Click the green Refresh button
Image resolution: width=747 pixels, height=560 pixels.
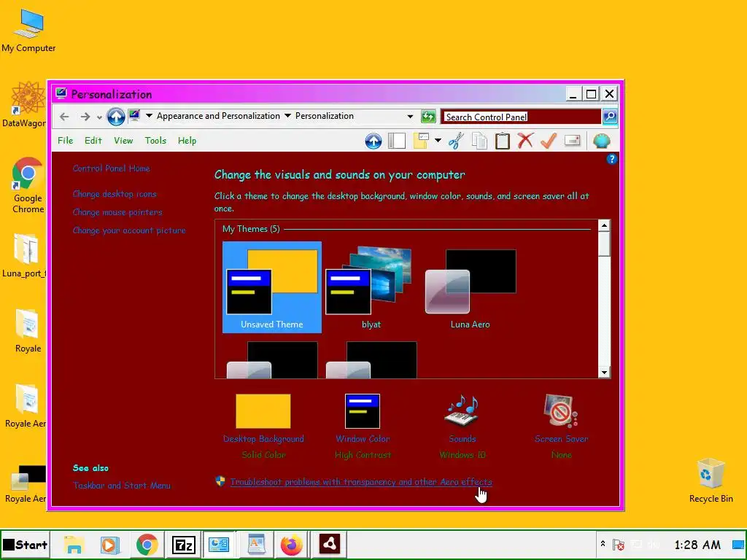428,116
